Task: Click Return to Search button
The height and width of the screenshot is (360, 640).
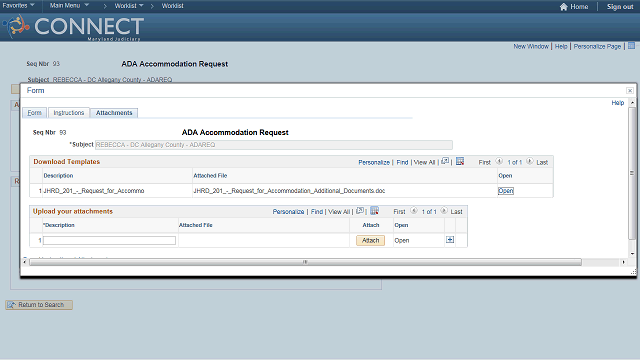Action: 39,305
